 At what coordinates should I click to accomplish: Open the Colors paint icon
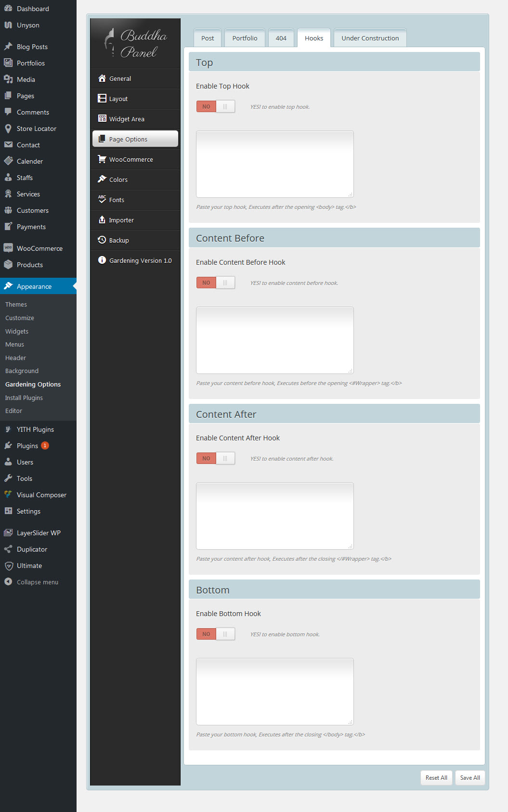click(102, 180)
